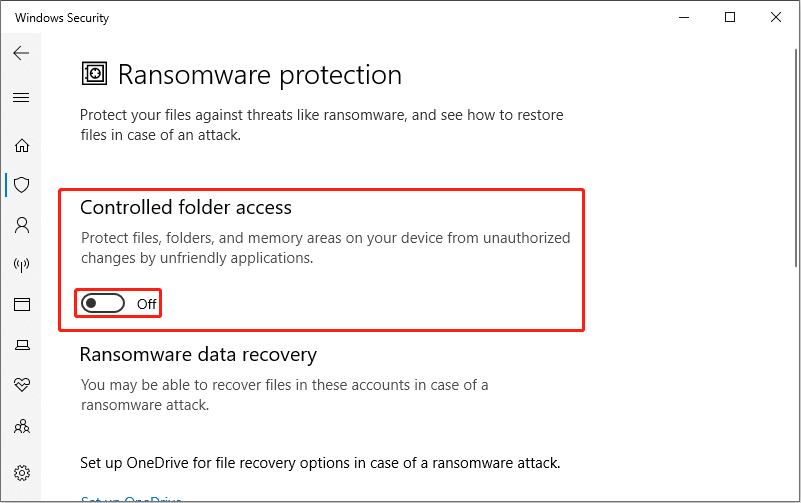
Task: Click the vertical scrollbar thumb
Action: pyautogui.click(x=796, y=157)
